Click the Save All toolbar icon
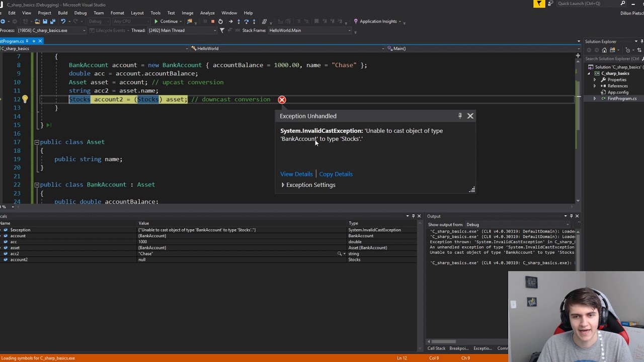Viewport: 644px width, 362px height. [52, 22]
